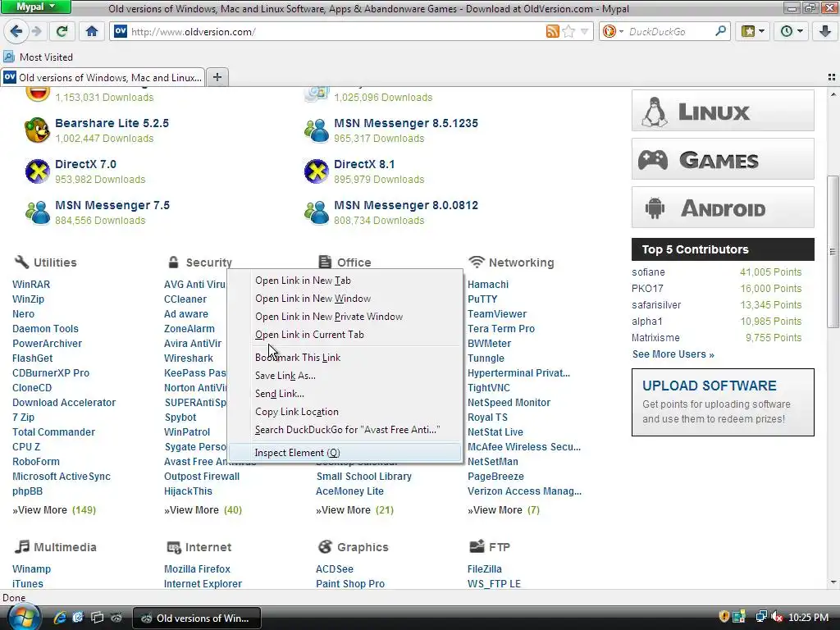The image size is (840, 630).
Task: Open the TeamViewer link under Networking
Action: (x=497, y=314)
